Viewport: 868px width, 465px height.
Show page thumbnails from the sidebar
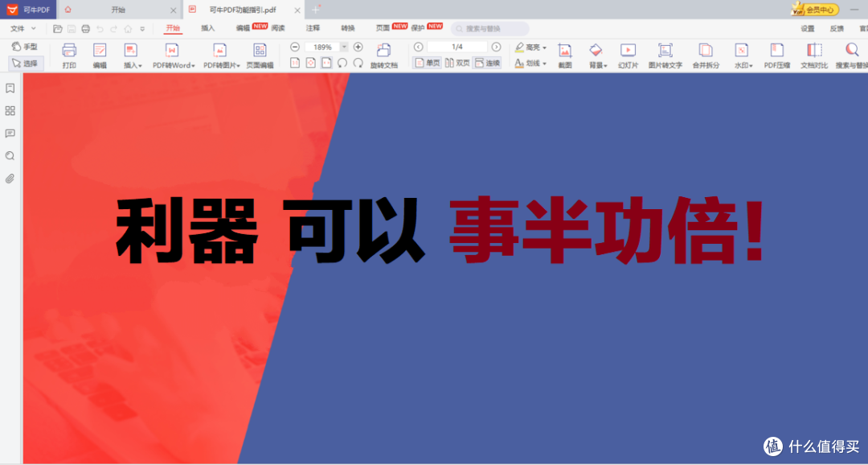tap(10, 111)
